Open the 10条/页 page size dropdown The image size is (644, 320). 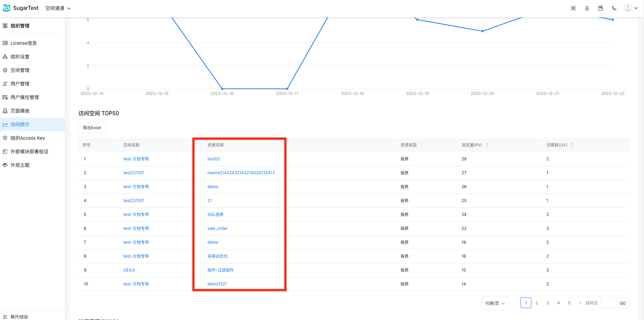(x=495, y=303)
